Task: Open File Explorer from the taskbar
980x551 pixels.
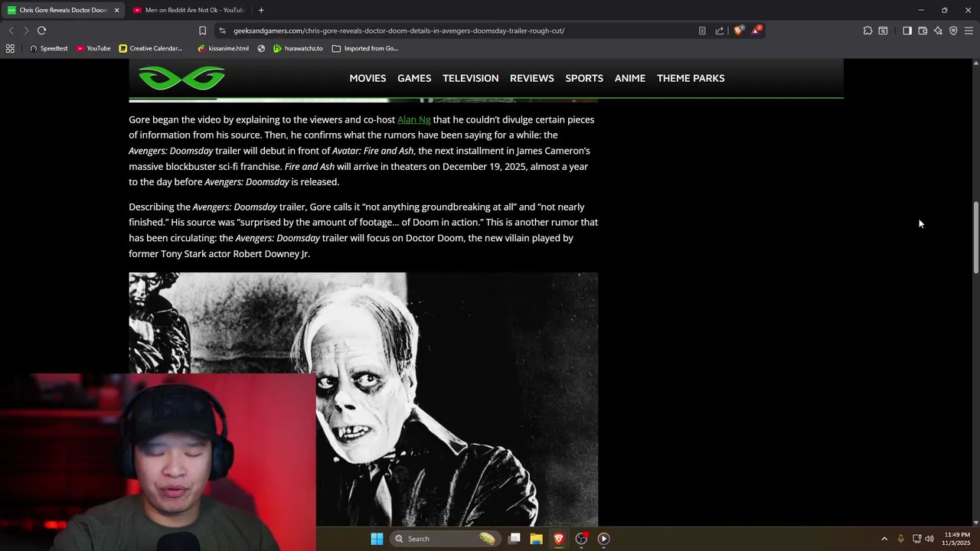Action: point(537,539)
